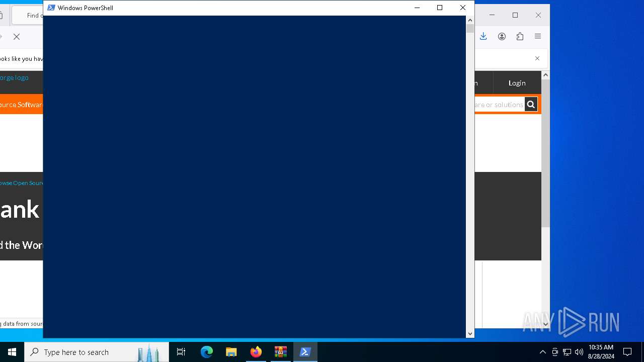Click Firefox page scrollbar down arrow

(545, 324)
